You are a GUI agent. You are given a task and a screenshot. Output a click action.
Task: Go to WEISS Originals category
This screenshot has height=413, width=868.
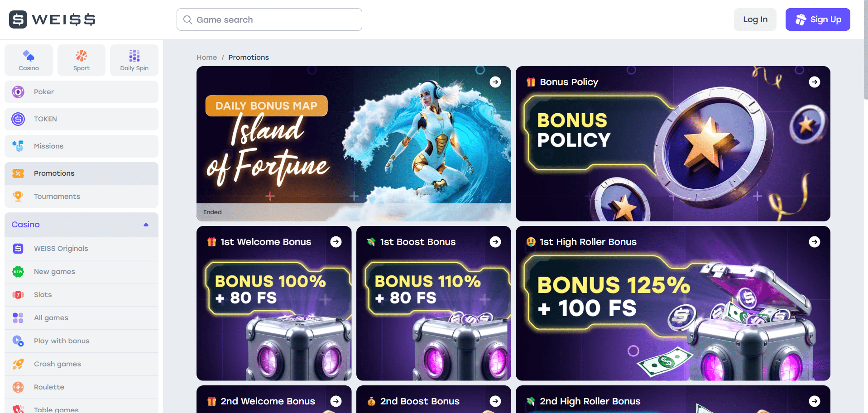coord(61,249)
